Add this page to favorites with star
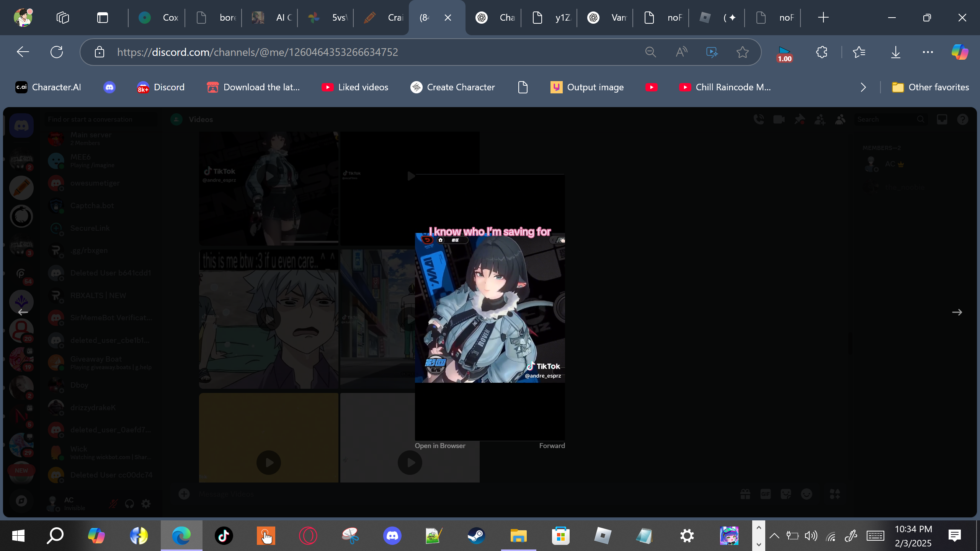 743,52
